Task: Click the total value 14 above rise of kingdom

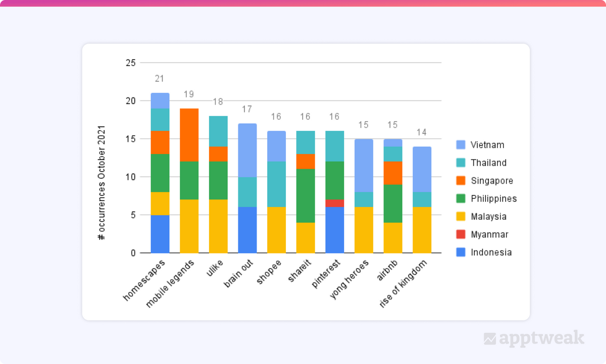Action: tap(422, 132)
